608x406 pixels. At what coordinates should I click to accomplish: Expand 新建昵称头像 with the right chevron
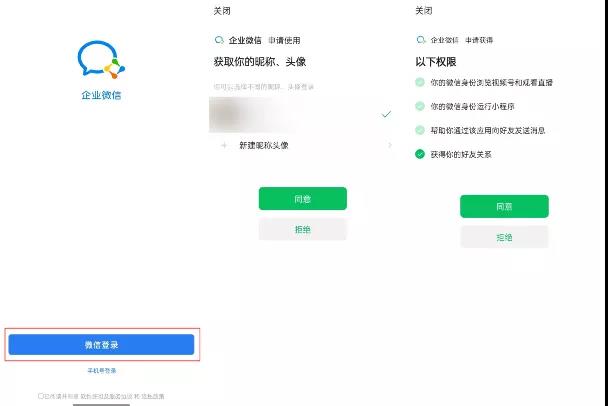390,145
